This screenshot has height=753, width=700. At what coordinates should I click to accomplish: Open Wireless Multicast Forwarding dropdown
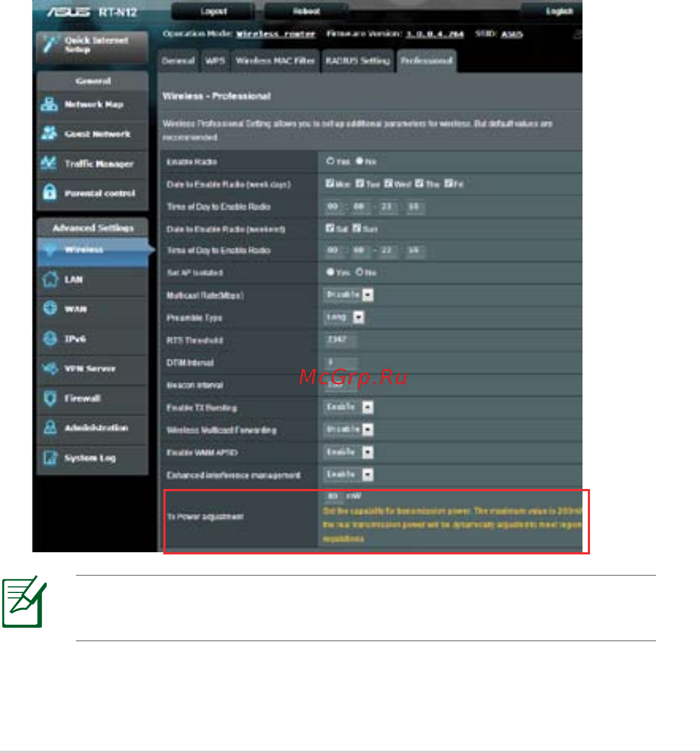tap(349, 430)
